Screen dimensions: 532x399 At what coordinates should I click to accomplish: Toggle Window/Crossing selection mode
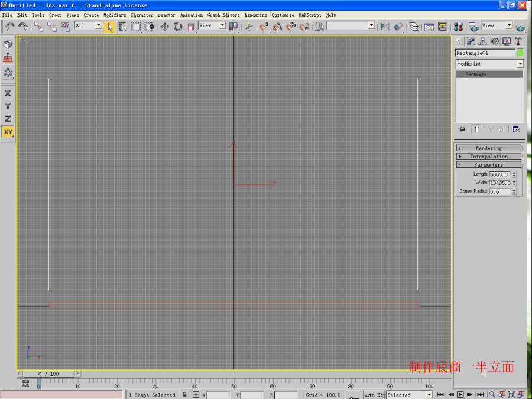coord(150,27)
